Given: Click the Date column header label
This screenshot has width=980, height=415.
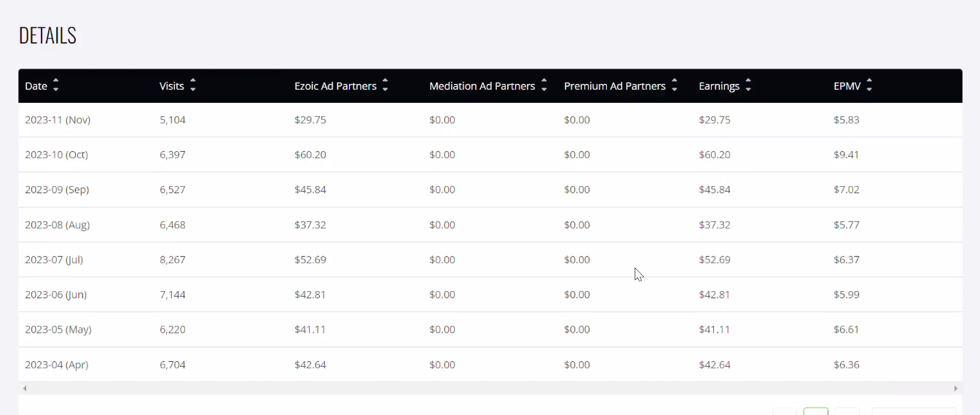Looking at the screenshot, I should (36, 86).
